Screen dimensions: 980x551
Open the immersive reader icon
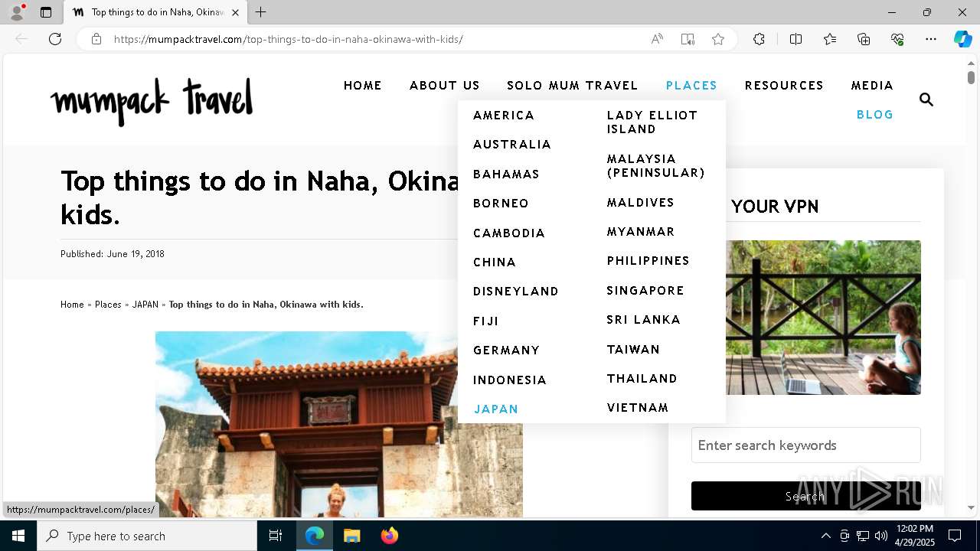coord(688,39)
